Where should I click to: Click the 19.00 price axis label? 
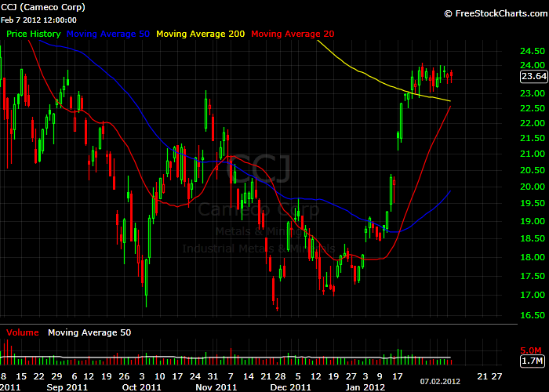click(533, 221)
